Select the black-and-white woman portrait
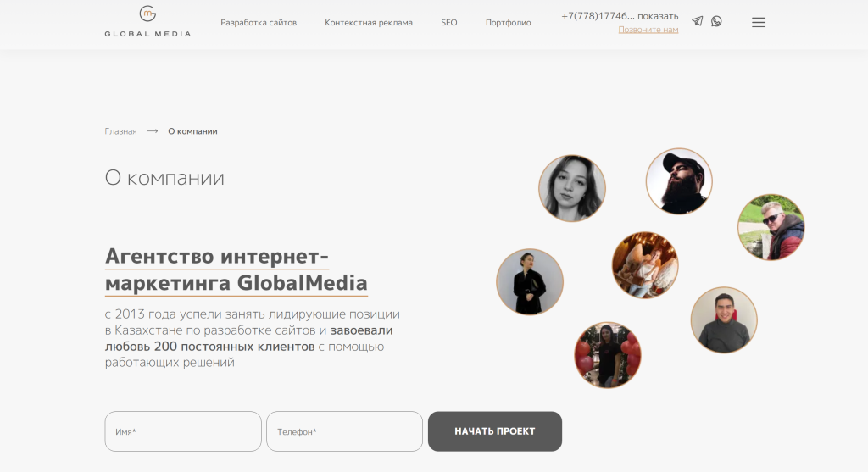This screenshot has width=868, height=472. click(x=572, y=188)
